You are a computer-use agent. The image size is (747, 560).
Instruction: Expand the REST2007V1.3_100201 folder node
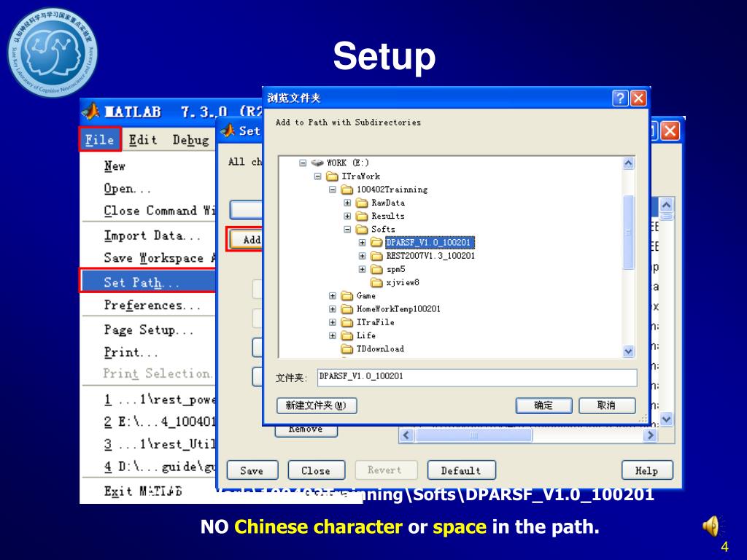point(362,256)
